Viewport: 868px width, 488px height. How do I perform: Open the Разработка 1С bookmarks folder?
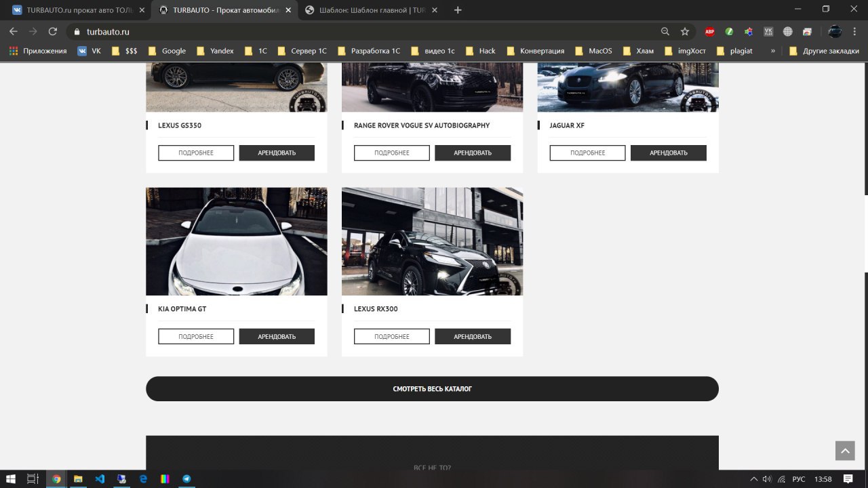point(368,51)
